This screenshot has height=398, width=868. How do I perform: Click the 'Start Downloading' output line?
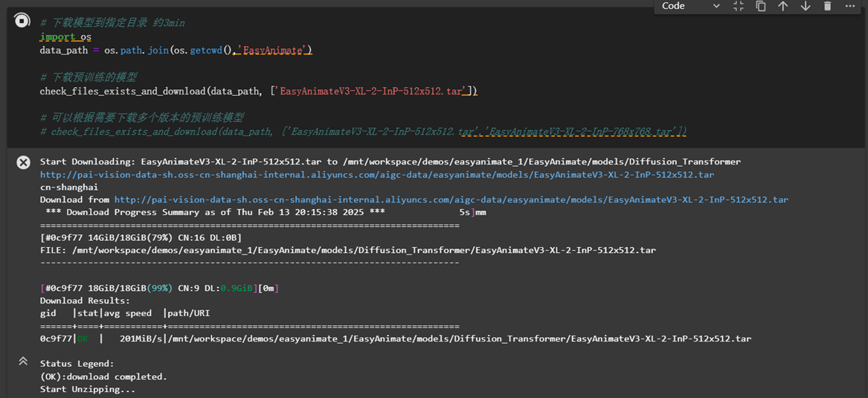click(x=390, y=161)
